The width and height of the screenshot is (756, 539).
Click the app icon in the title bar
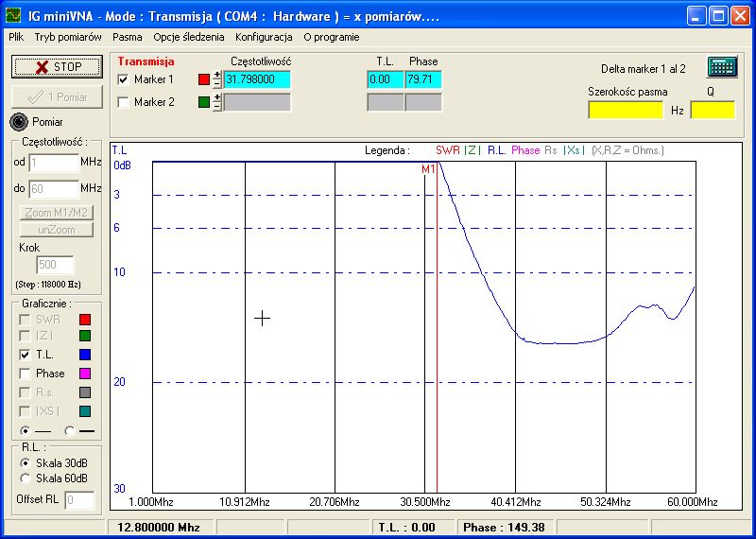[13, 15]
